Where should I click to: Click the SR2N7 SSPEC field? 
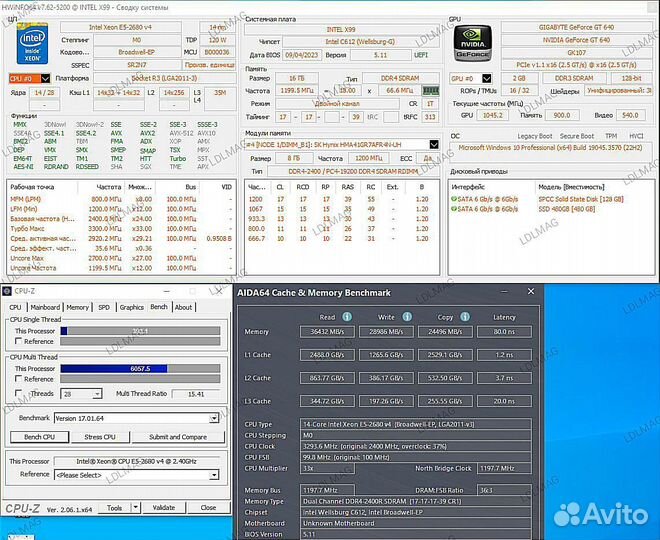136,65
